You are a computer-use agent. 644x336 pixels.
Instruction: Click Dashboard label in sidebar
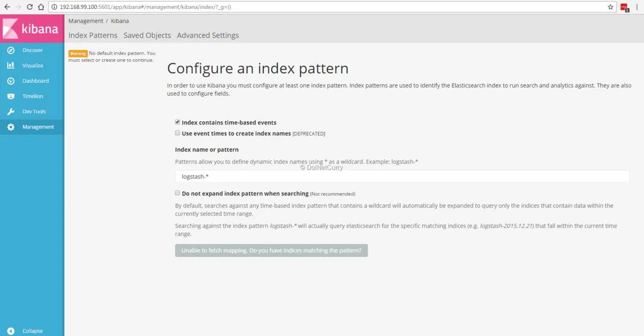point(35,81)
